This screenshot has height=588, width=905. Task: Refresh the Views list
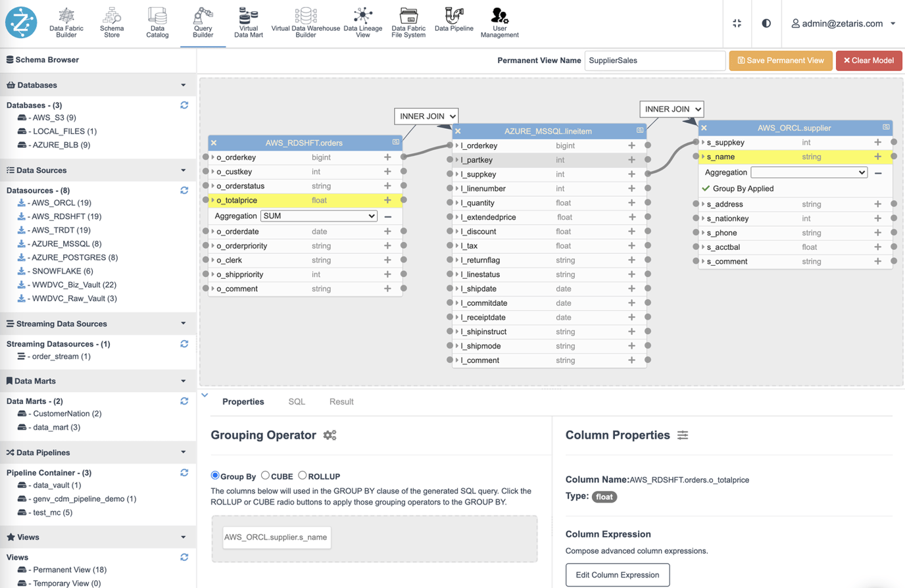pos(184,557)
